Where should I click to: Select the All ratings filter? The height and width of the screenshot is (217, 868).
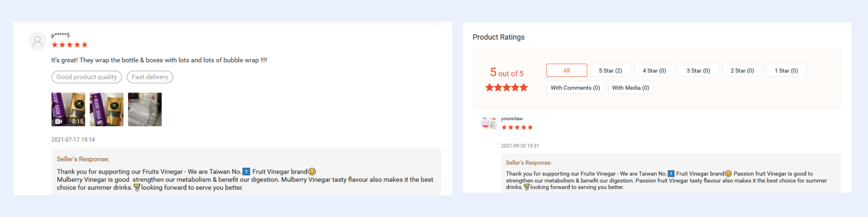click(x=566, y=70)
